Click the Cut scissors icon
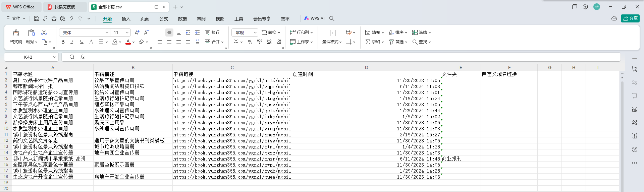Screen dimensions: 644x192 (44, 33)
